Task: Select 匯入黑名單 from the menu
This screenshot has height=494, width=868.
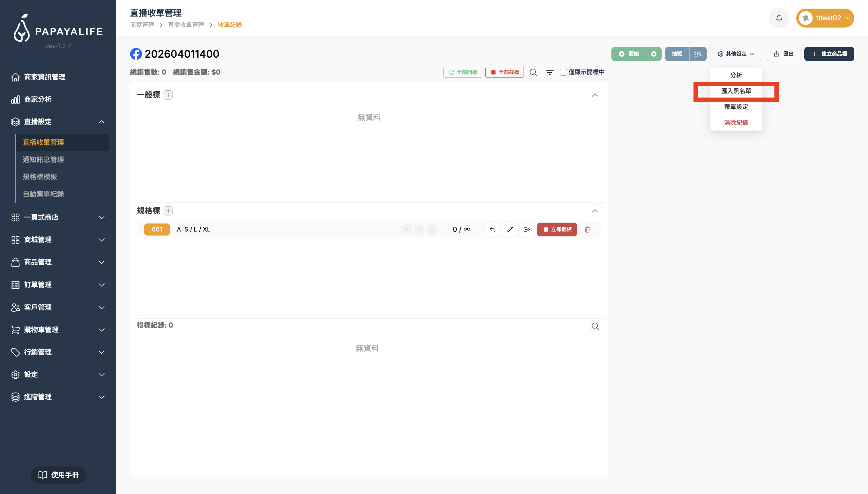Action: click(x=736, y=91)
